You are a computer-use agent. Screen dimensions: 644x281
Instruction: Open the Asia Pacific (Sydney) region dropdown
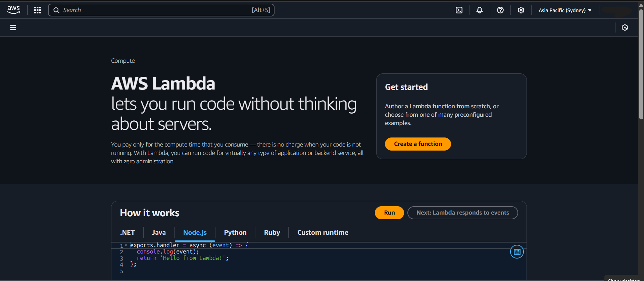(565, 10)
